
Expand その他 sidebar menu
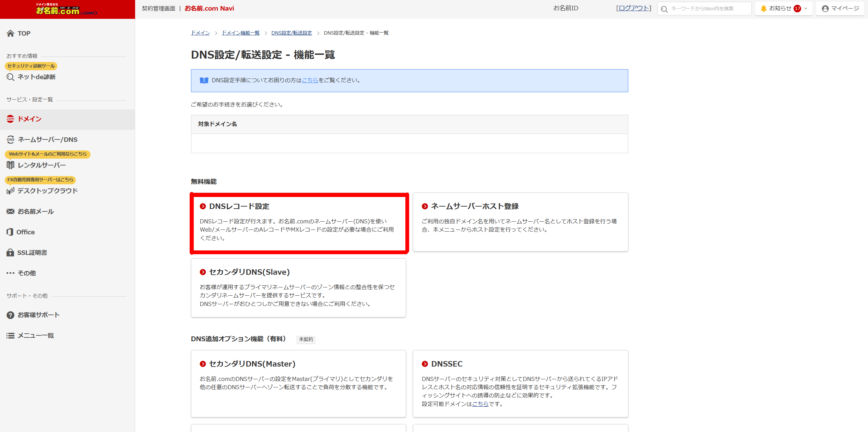pyautogui.click(x=26, y=273)
